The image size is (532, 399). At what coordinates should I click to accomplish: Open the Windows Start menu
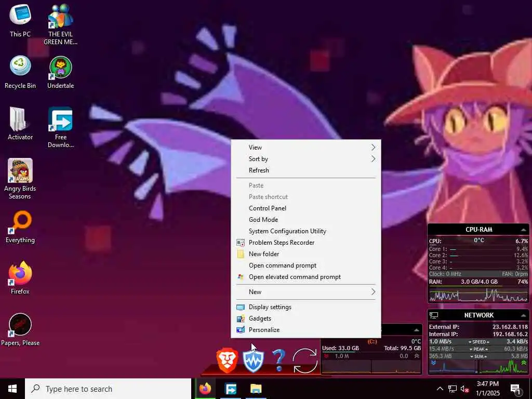tap(12, 389)
